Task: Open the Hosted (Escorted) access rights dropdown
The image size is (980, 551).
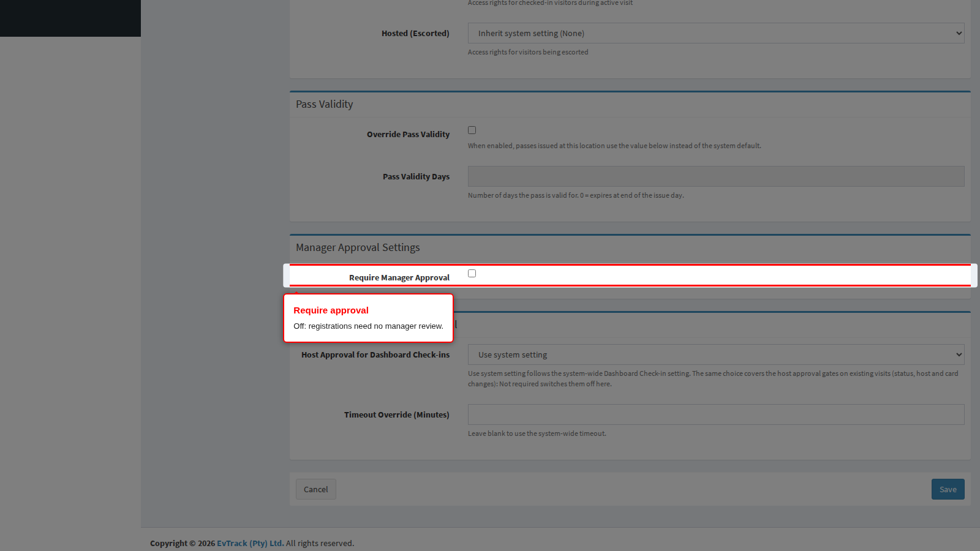Action: click(x=716, y=33)
